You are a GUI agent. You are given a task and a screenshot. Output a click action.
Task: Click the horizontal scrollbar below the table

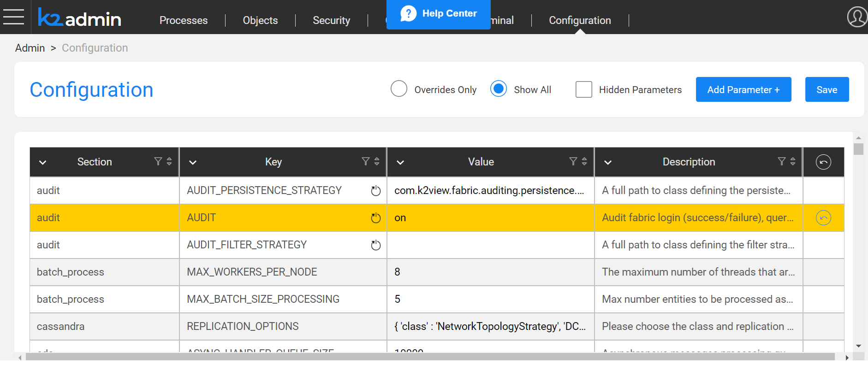click(x=430, y=357)
